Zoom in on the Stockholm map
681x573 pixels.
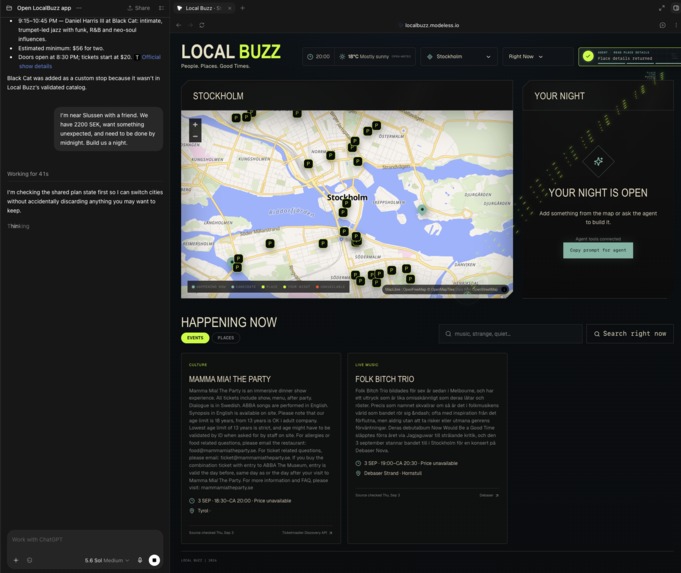tap(195, 125)
